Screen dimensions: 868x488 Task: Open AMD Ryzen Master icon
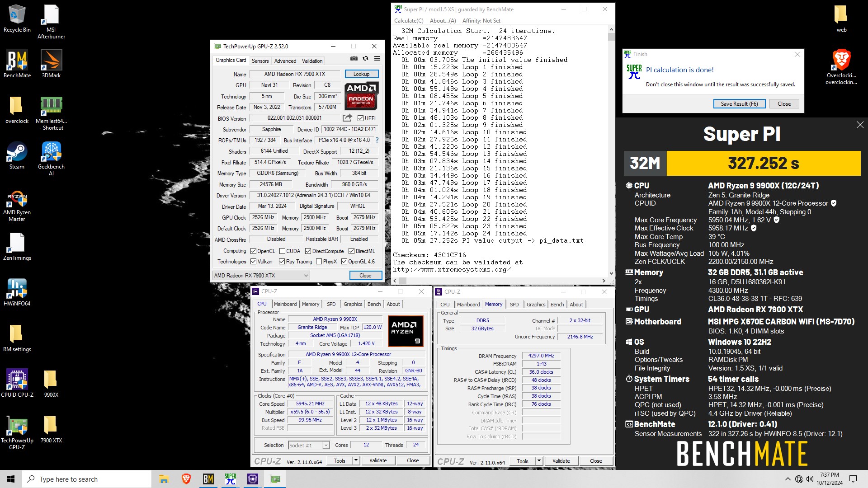click(17, 206)
